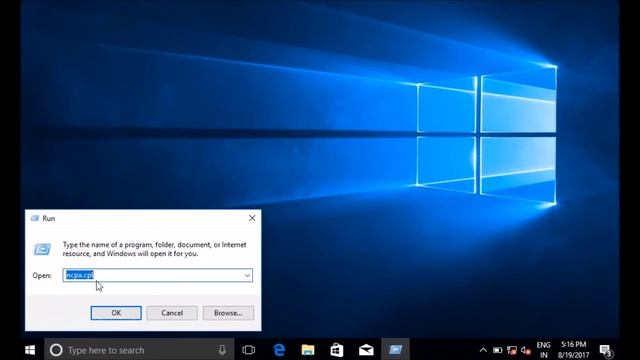Viewport: 640px width, 360px height.
Task: Open the Browse... file picker
Action: [x=228, y=313]
